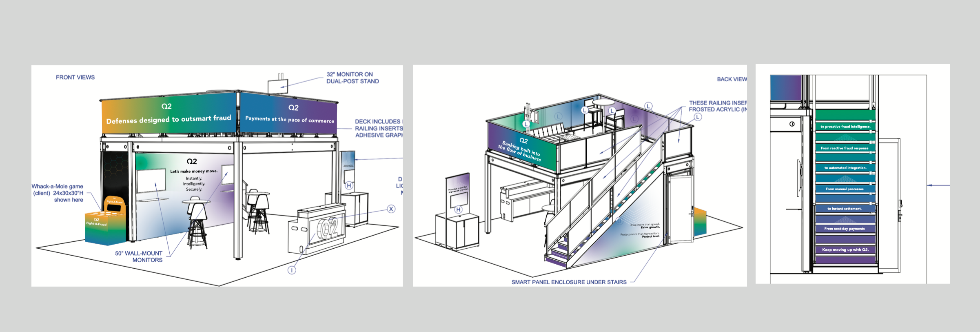Click "SMART PANEL ENCLOSURE UNDER STAIRS" label
The width and height of the screenshot is (980, 332).
[x=569, y=282]
